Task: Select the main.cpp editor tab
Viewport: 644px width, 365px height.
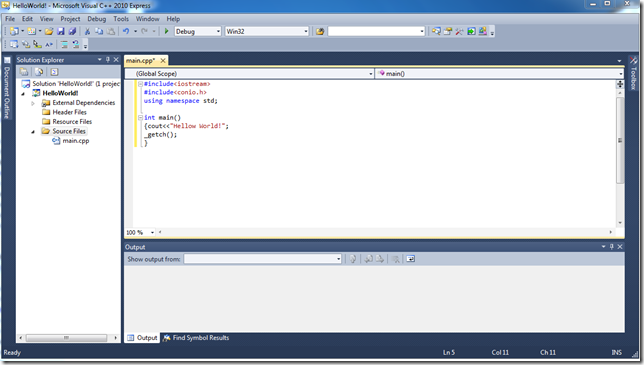Action: click(x=140, y=60)
